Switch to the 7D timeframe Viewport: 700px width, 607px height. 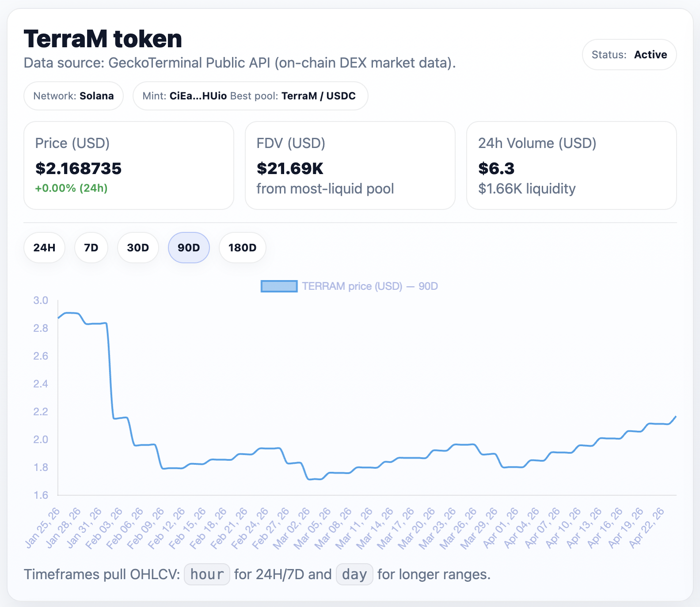pos(91,248)
